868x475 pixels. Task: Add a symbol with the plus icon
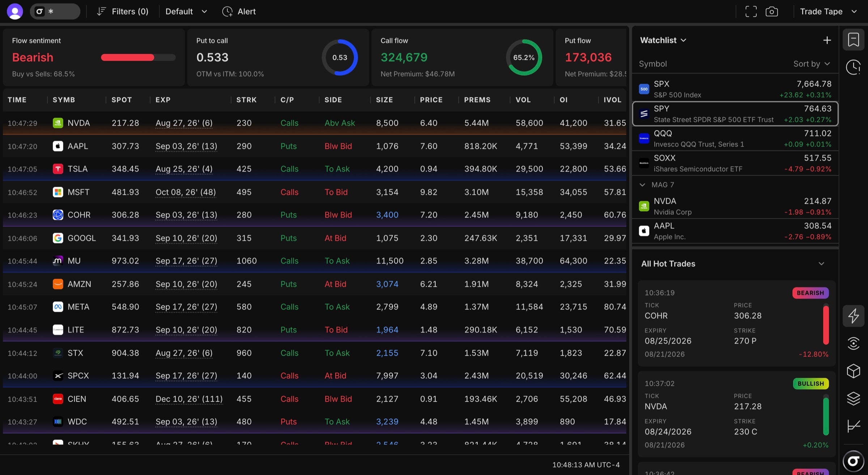click(x=827, y=40)
